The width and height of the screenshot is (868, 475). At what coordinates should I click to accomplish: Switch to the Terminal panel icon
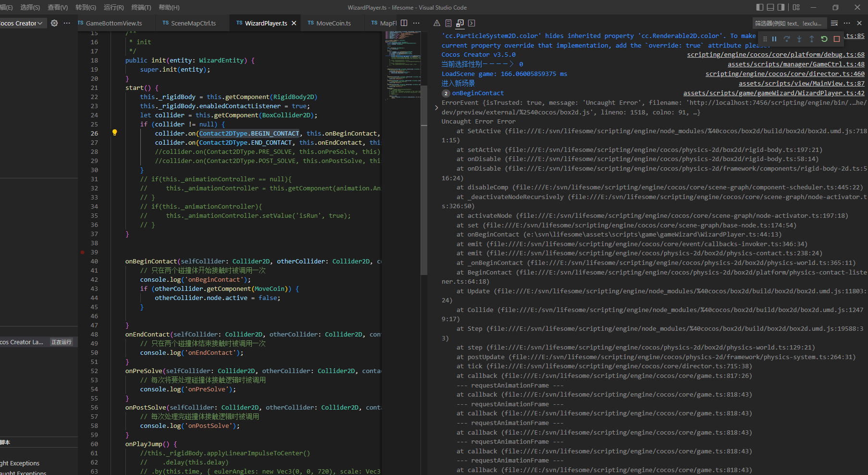pos(471,23)
